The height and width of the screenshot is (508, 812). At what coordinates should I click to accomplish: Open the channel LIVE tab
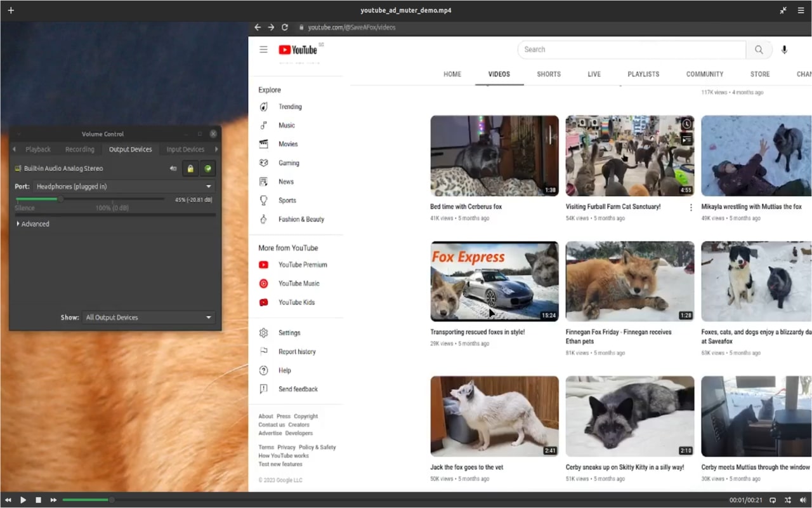coord(594,74)
